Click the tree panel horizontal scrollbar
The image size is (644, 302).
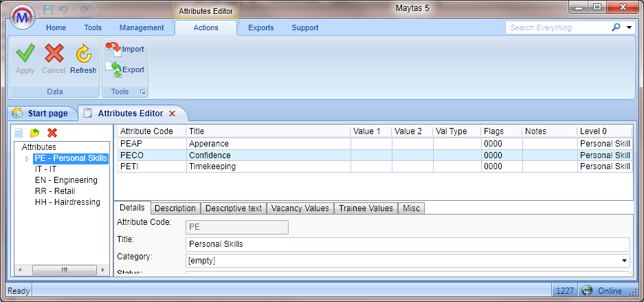[x=62, y=270]
